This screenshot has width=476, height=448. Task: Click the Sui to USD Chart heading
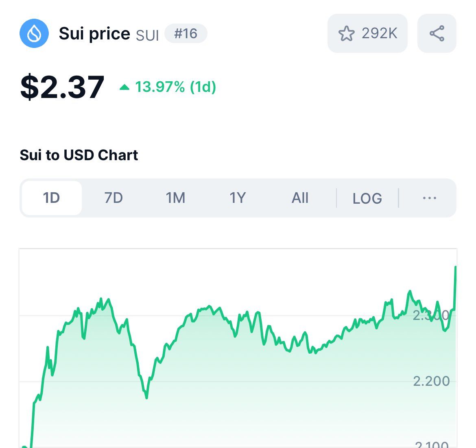(79, 155)
